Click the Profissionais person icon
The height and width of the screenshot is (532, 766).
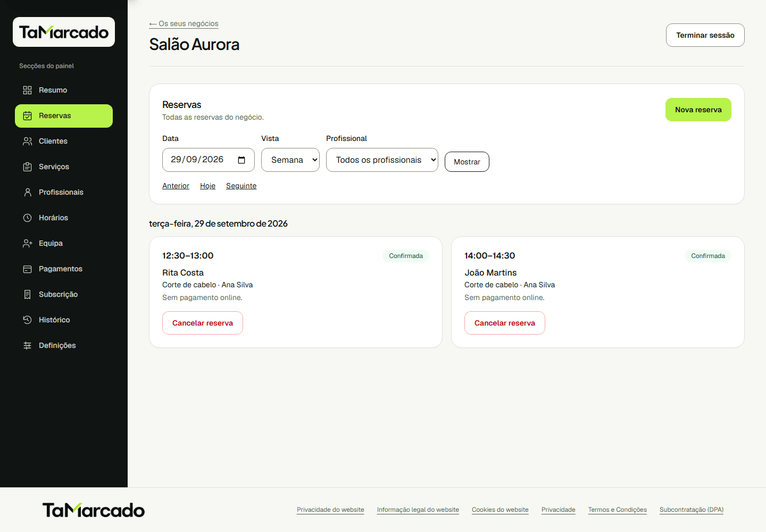click(28, 192)
